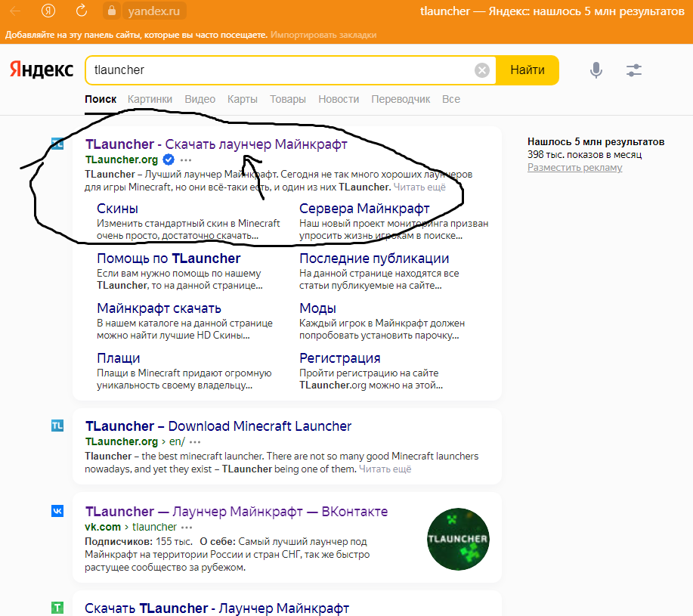The width and height of the screenshot is (693, 616).
Task: Open three-dots menu of vk.com result
Action: pyautogui.click(x=187, y=527)
